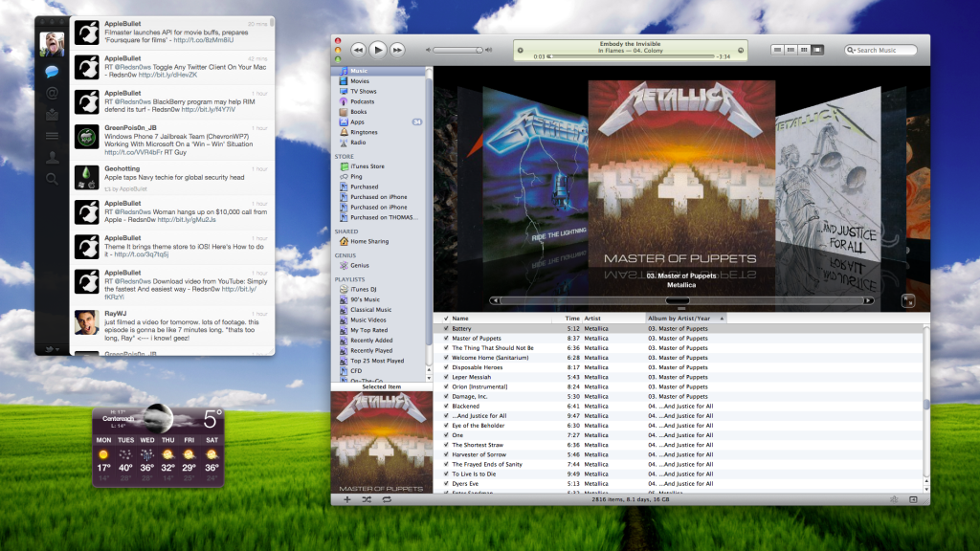The image size is (980, 551).
Task: Skip back to the previous track
Action: tap(358, 50)
